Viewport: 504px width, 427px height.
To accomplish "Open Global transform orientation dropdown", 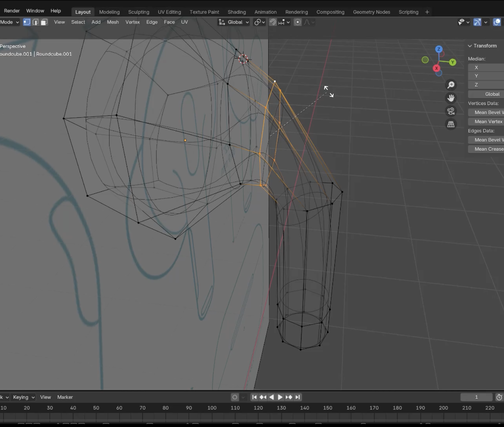I will point(234,22).
